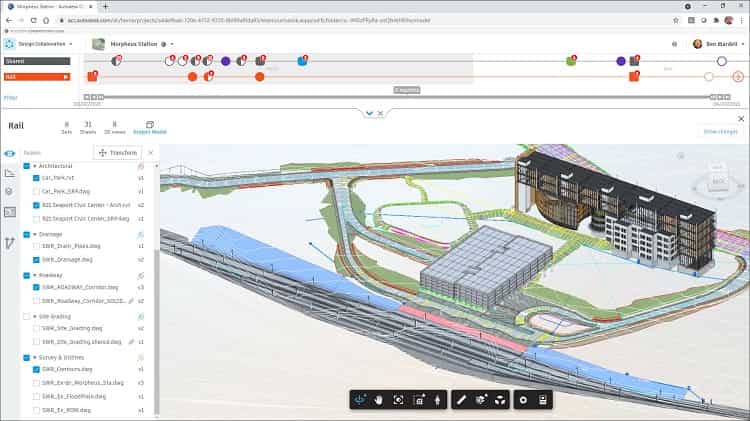Collapse the Survey & Utilities group
The height and width of the screenshot is (421, 750).
35,357
